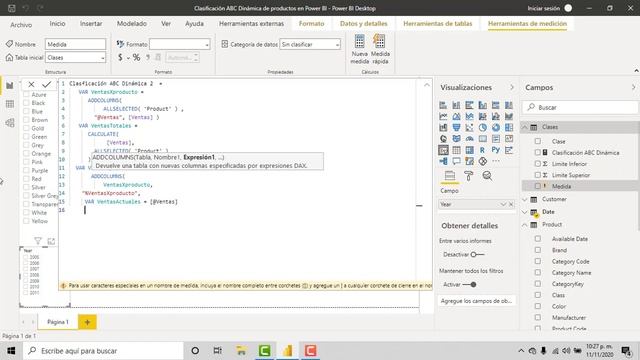Image resolution: width=640 pixels, height=360 pixels.
Task: Check the Clase field checkbox
Action: click(x=538, y=141)
